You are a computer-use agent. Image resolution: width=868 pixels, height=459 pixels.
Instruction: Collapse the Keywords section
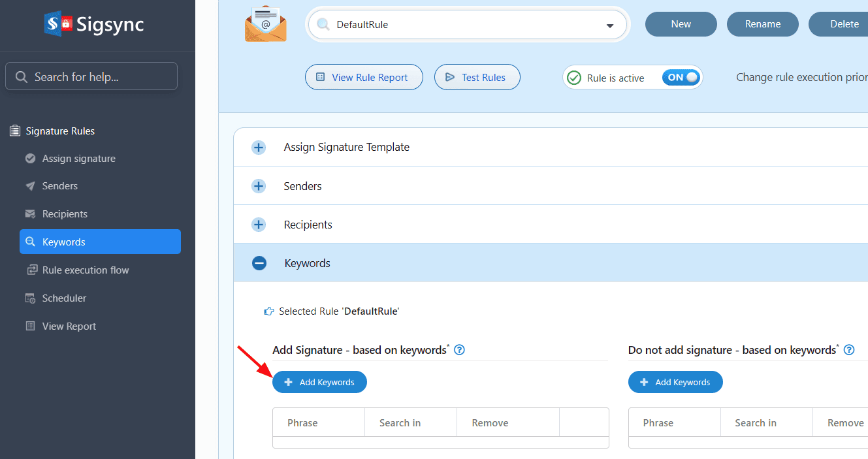coord(259,263)
